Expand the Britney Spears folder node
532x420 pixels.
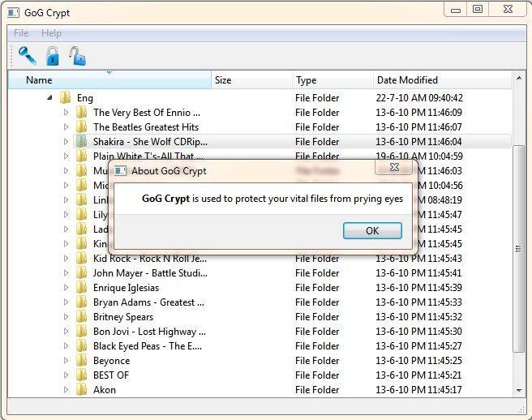pos(66,317)
